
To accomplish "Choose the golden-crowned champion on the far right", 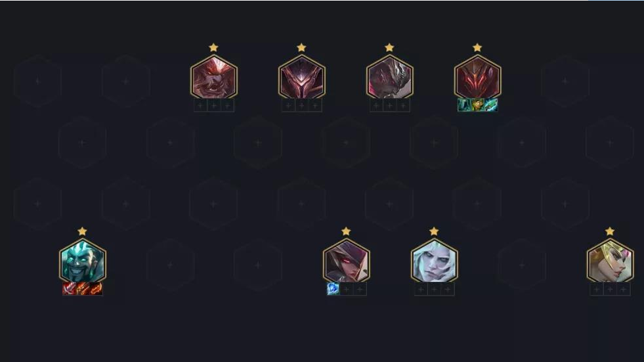I will pos(610,261).
